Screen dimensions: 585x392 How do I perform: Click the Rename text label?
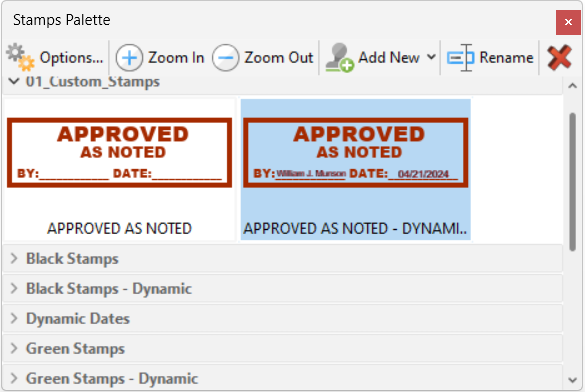(x=506, y=58)
